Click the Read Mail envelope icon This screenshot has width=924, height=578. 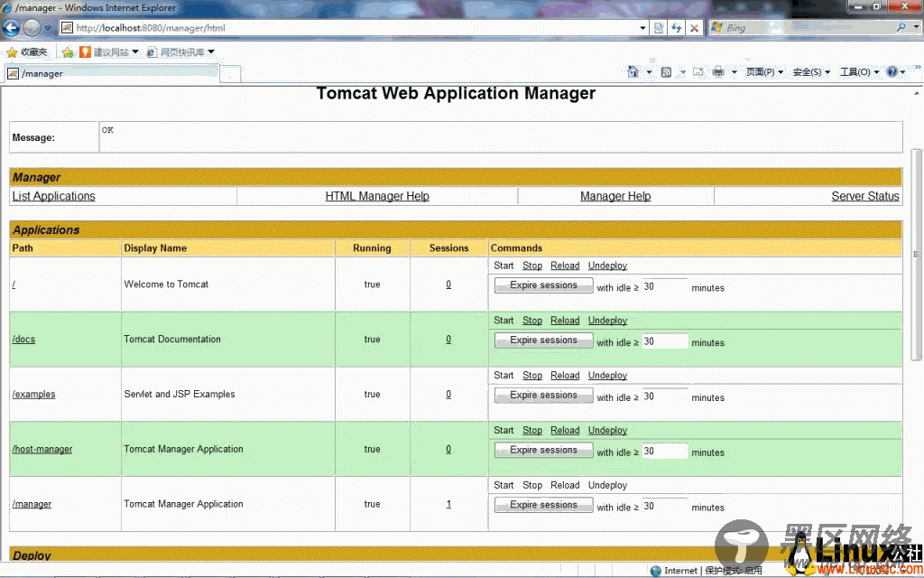point(698,72)
